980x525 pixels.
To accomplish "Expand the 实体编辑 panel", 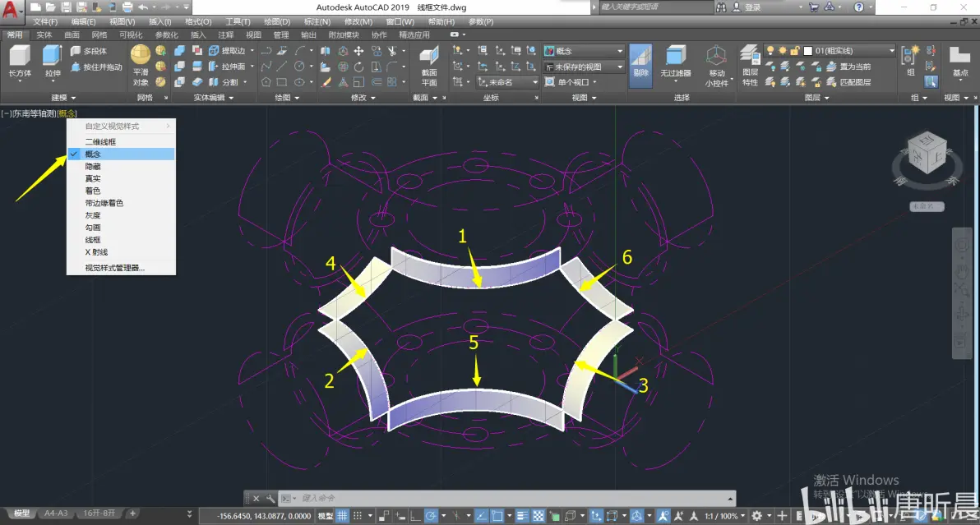I will coord(213,98).
